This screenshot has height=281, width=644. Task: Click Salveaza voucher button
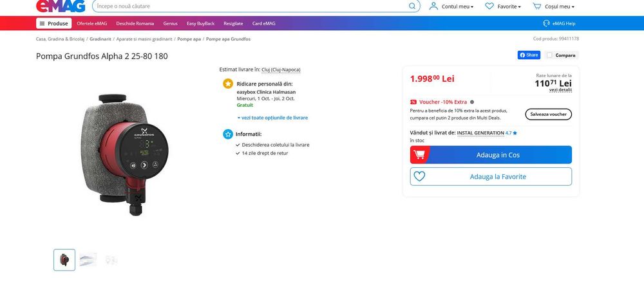point(548,114)
